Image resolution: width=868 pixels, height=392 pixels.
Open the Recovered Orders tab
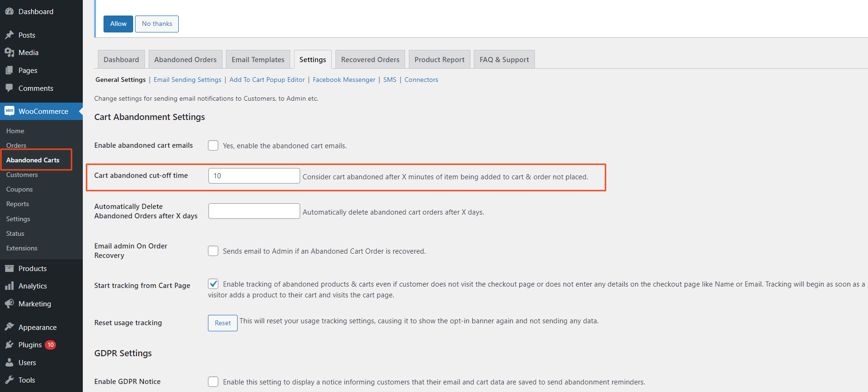(370, 59)
